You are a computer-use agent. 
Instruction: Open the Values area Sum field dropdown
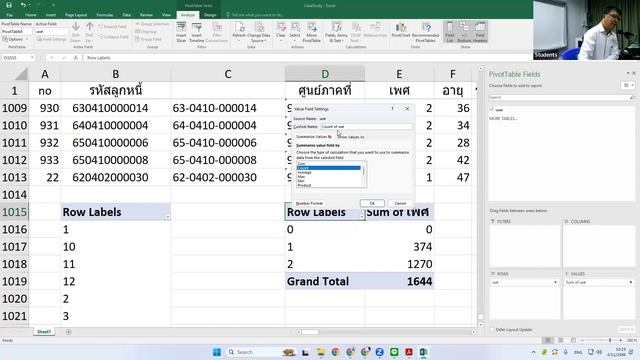click(x=631, y=282)
